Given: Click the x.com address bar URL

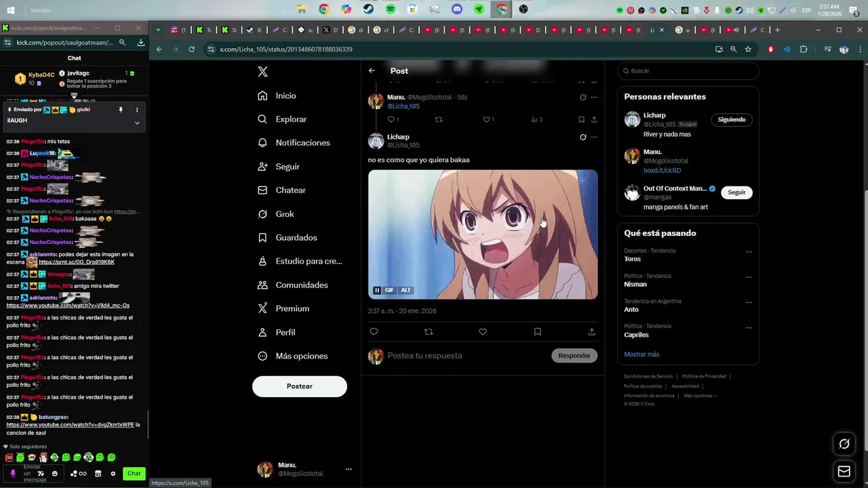Looking at the screenshot, I should (286, 49).
